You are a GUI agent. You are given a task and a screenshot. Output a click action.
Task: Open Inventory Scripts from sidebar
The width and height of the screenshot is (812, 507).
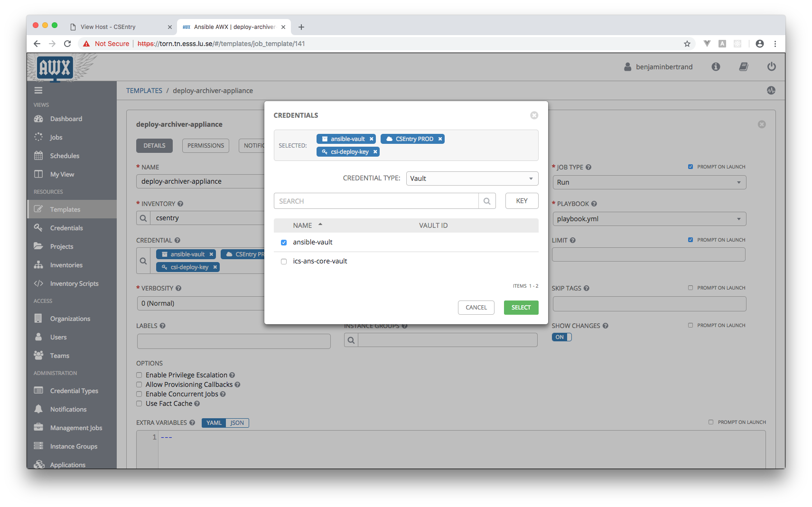74,283
